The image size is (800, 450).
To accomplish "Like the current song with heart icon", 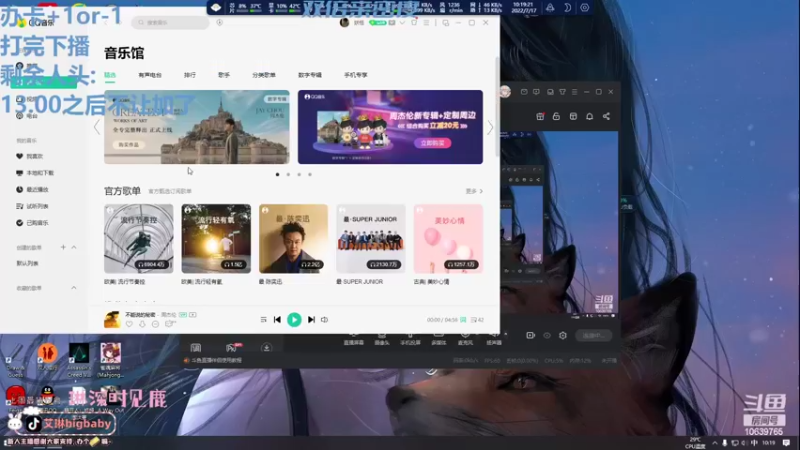I will [x=129, y=324].
